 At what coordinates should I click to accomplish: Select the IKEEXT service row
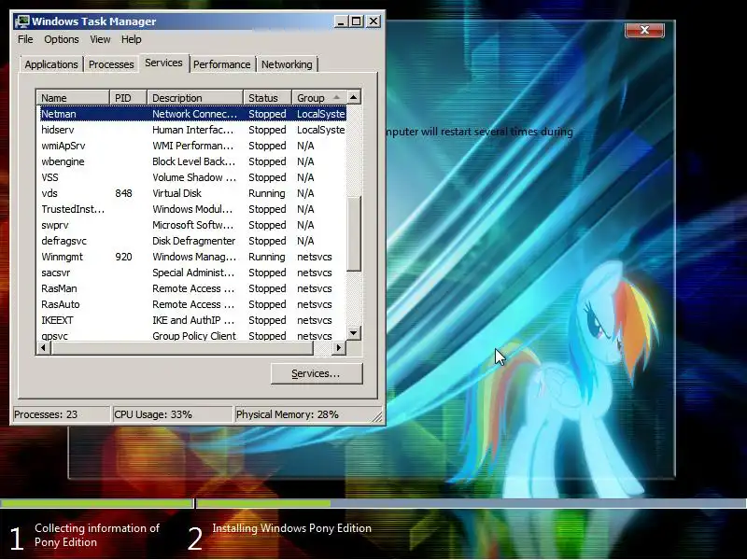click(x=192, y=320)
